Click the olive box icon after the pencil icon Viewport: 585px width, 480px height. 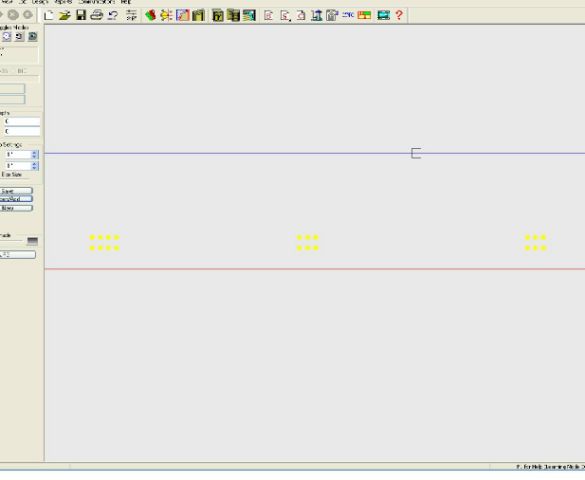click(198, 15)
